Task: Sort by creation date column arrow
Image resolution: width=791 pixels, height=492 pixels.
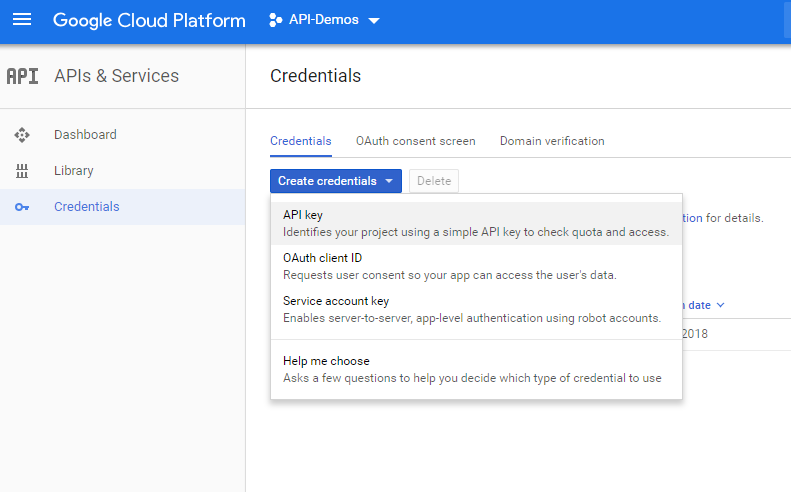Action: click(720, 305)
